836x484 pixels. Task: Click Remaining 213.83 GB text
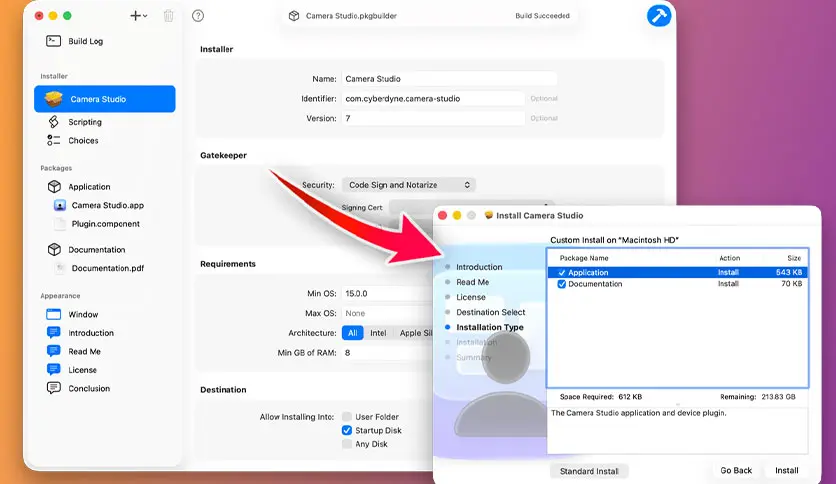tap(757, 397)
